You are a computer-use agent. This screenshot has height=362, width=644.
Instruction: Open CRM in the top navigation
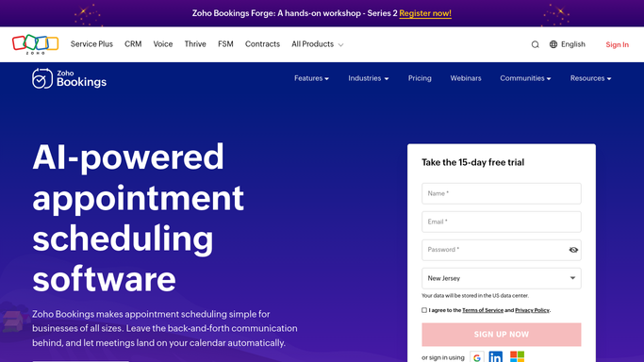coord(133,44)
